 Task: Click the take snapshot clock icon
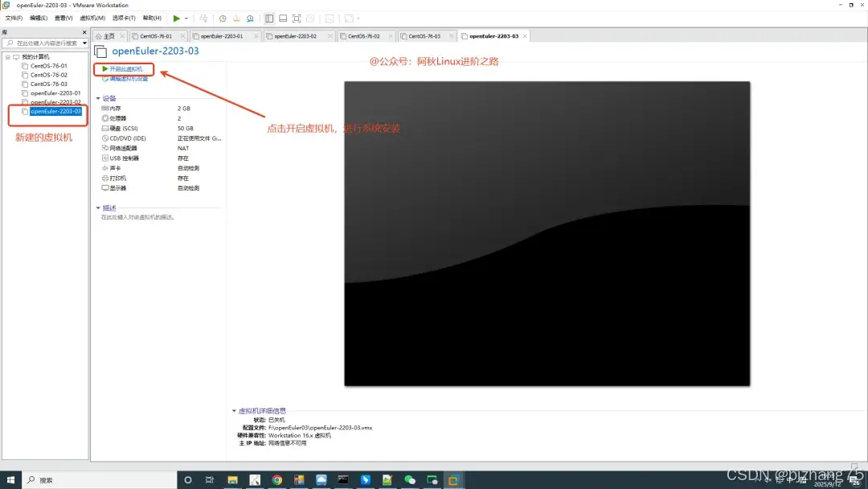pos(223,18)
